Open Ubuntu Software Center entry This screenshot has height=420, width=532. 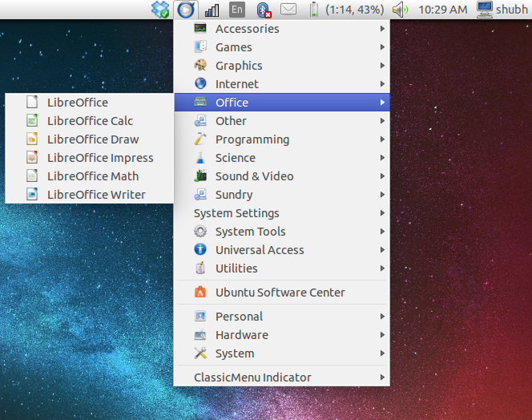click(281, 293)
